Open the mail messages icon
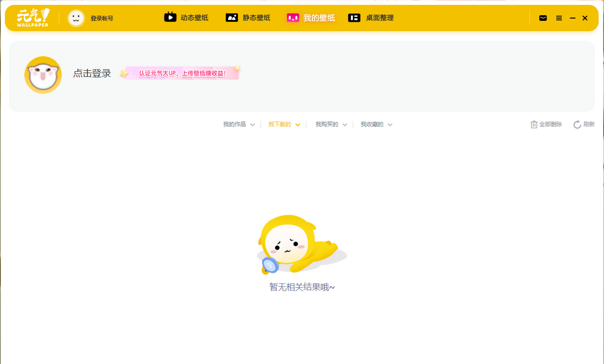 click(x=543, y=18)
